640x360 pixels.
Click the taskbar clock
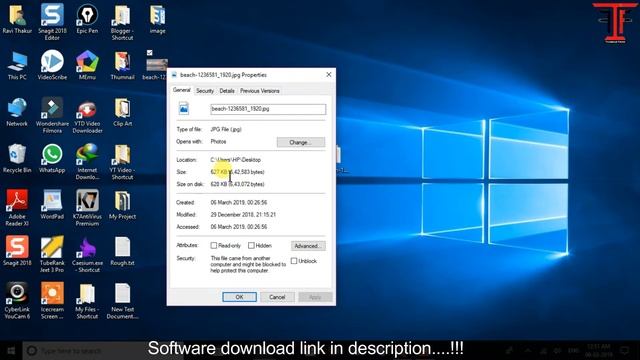point(598,350)
